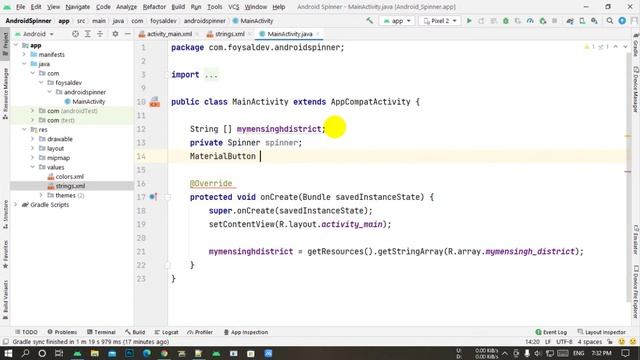Click the override gutter icon on line 17
Viewport: 640px width, 360px height.
click(x=153, y=197)
